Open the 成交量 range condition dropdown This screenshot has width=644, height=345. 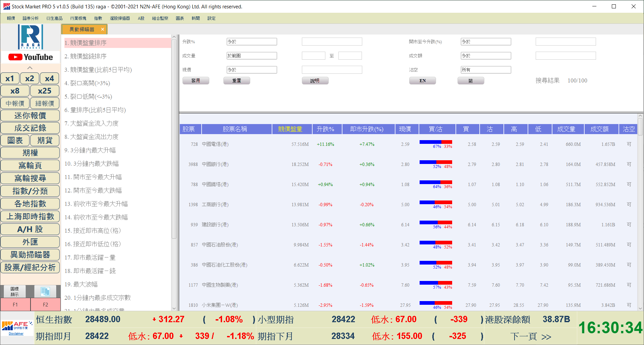(252, 56)
